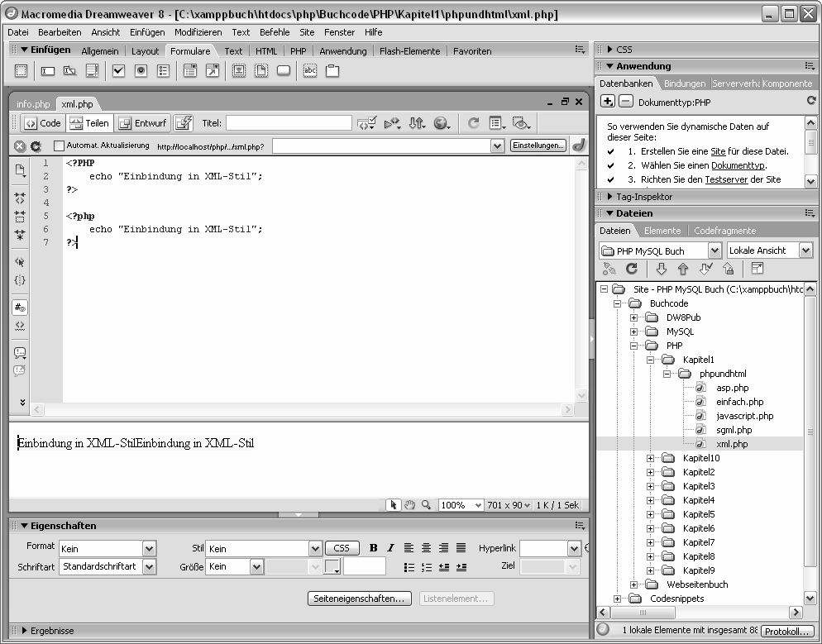Expand the Kapitel2 folder in file tree

[x=651, y=472]
